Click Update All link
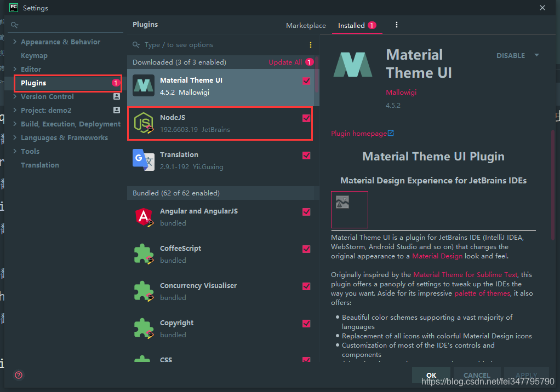The width and height of the screenshot is (560, 392). pos(285,62)
